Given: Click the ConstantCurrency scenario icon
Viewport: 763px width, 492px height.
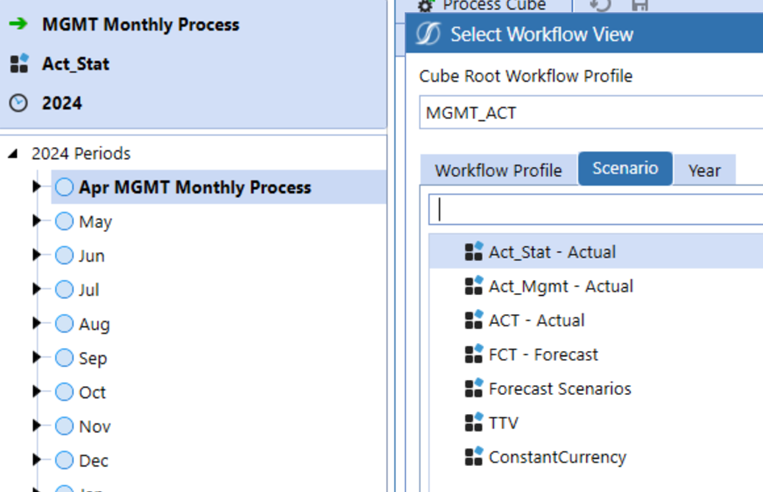Looking at the screenshot, I should point(474,457).
